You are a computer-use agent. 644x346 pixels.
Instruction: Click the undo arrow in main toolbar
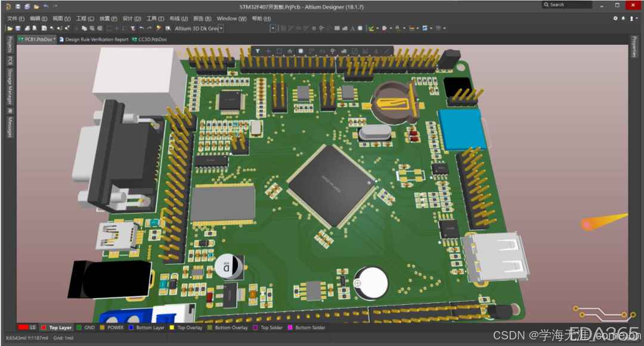tap(142, 29)
